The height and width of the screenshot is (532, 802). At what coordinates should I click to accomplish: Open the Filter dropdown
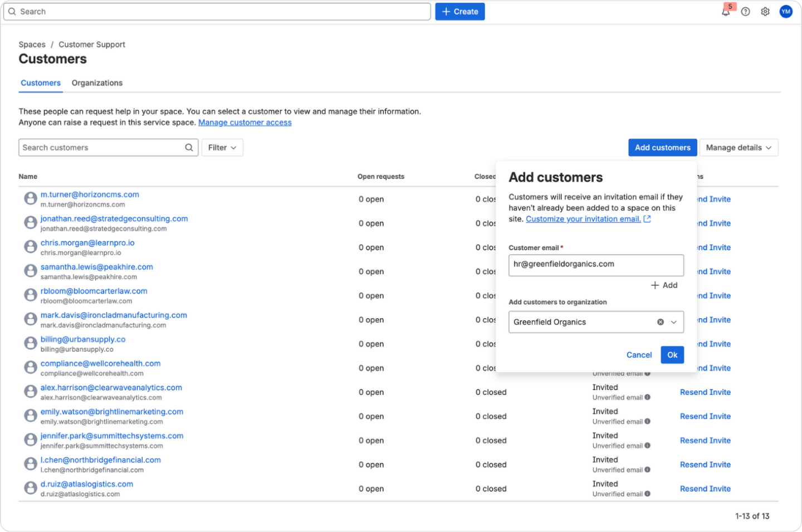(x=222, y=147)
